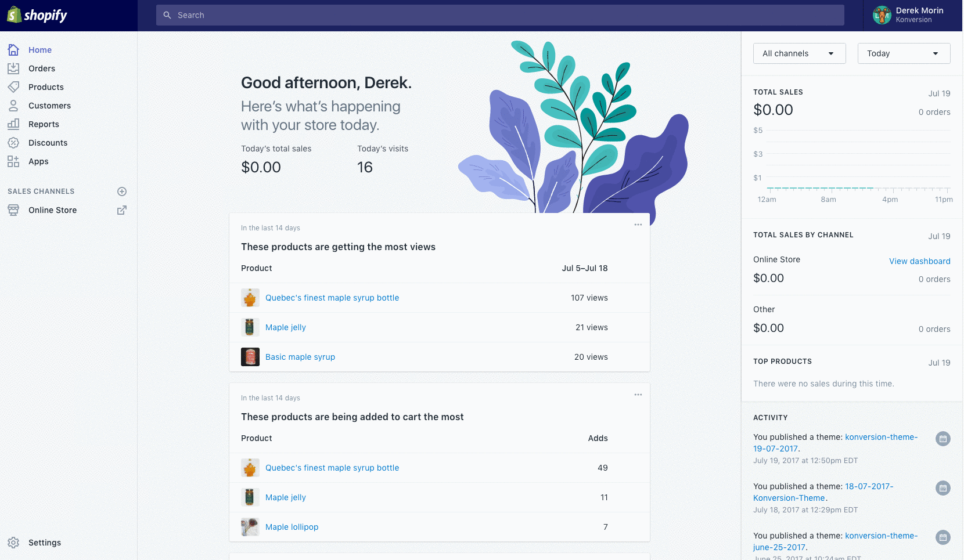
Task: Open Maple lollipop link
Action: (292, 527)
